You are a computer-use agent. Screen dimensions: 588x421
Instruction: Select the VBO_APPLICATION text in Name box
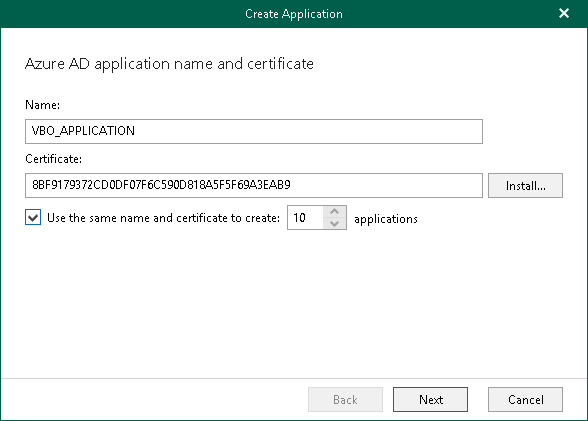[83, 131]
